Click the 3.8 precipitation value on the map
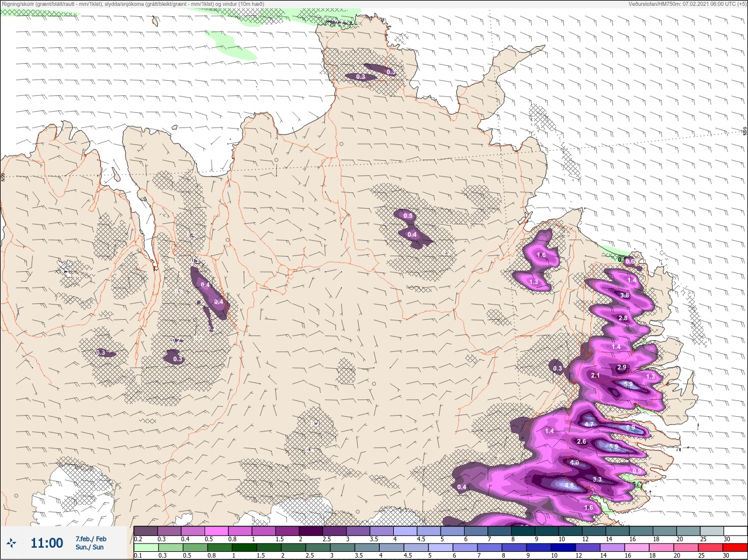Viewport: 748px width, 560px height. (x=624, y=296)
